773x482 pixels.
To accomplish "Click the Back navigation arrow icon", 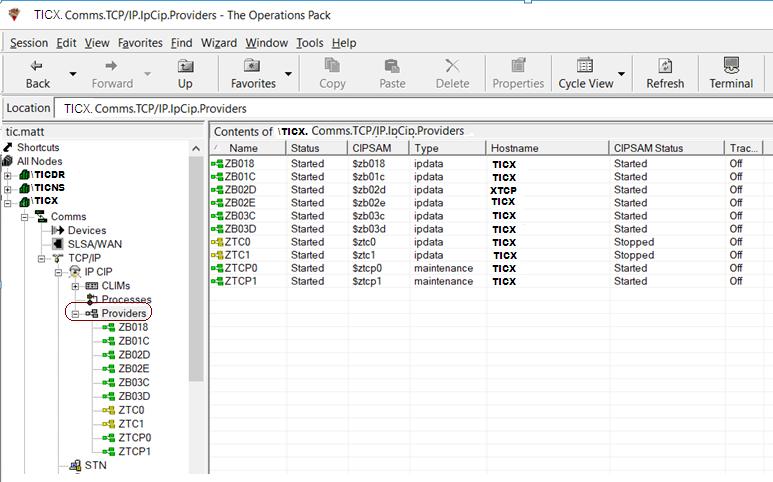I will 37,66.
